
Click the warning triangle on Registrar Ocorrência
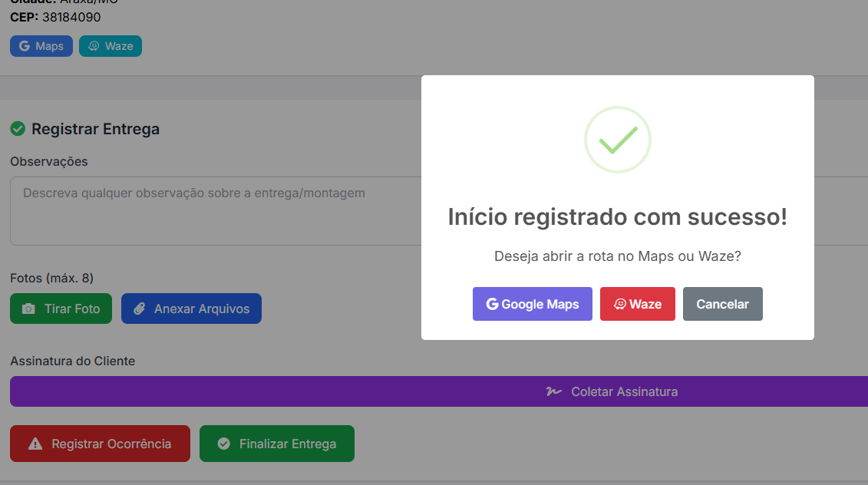(x=35, y=444)
